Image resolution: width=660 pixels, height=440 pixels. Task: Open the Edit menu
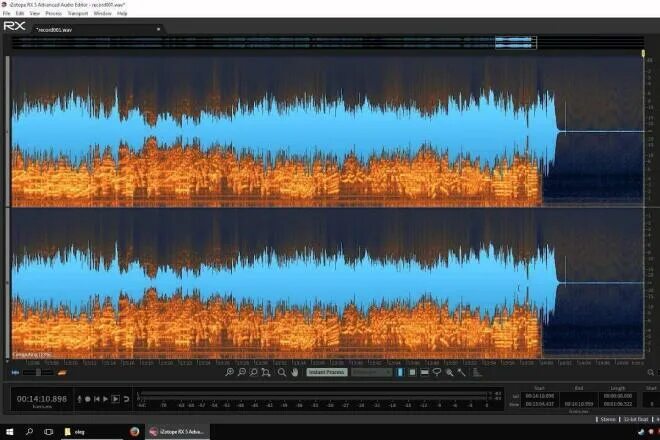[x=20, y=13]
